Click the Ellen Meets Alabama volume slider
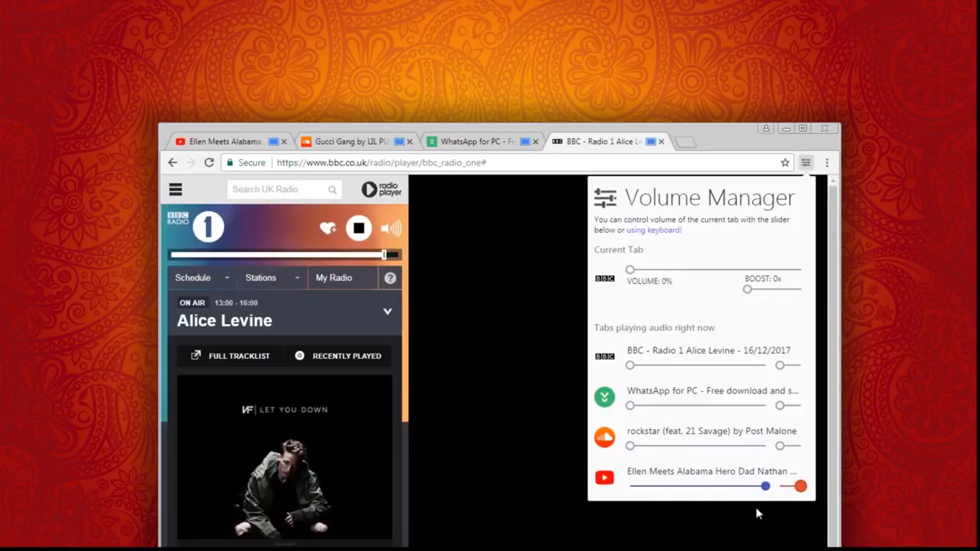980x551 pixels. (699, 486)
